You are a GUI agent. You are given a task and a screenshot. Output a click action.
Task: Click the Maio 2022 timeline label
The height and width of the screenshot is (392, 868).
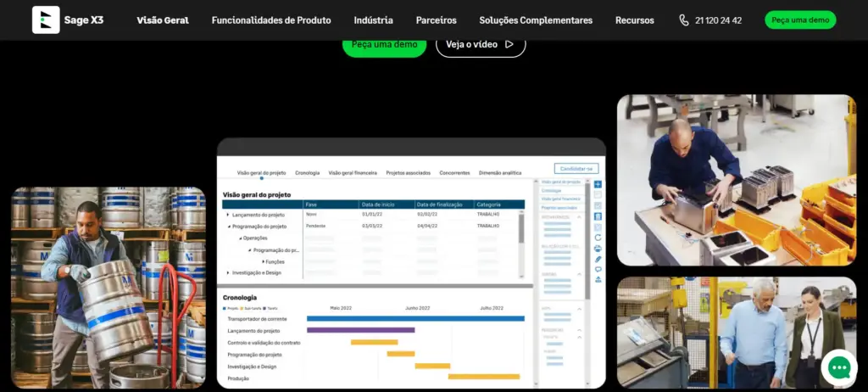(x=341, y=308)
